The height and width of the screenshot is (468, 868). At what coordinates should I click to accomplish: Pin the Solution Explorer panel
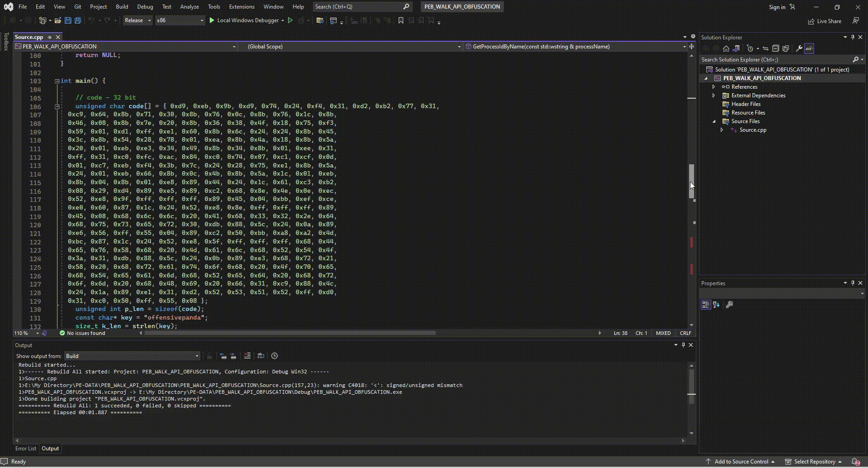[853, 37]
